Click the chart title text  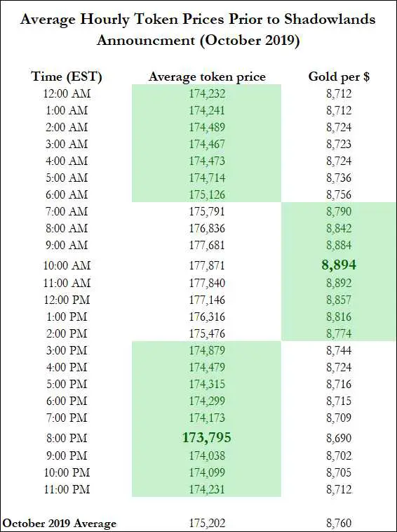pos(198,29)
